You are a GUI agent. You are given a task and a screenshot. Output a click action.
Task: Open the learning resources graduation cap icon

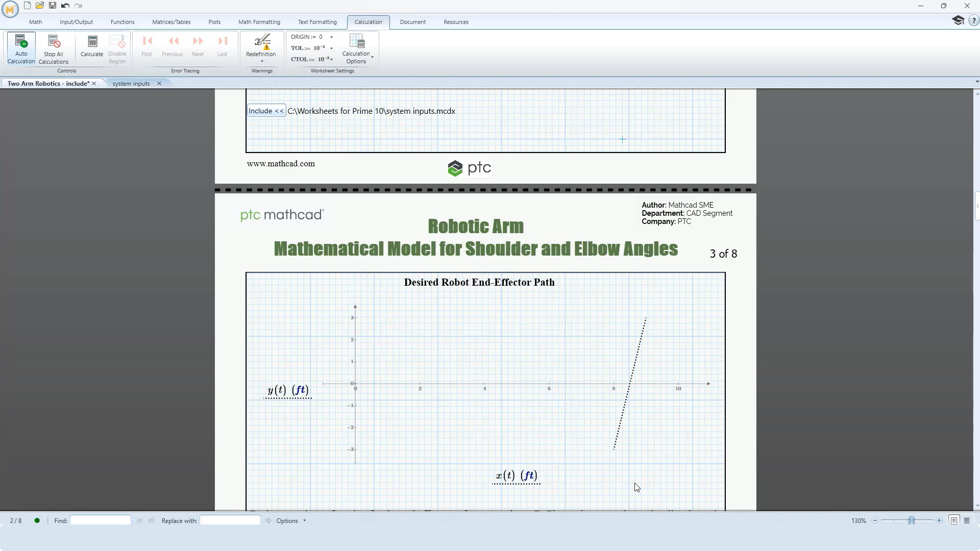click(x=958, y=20)
